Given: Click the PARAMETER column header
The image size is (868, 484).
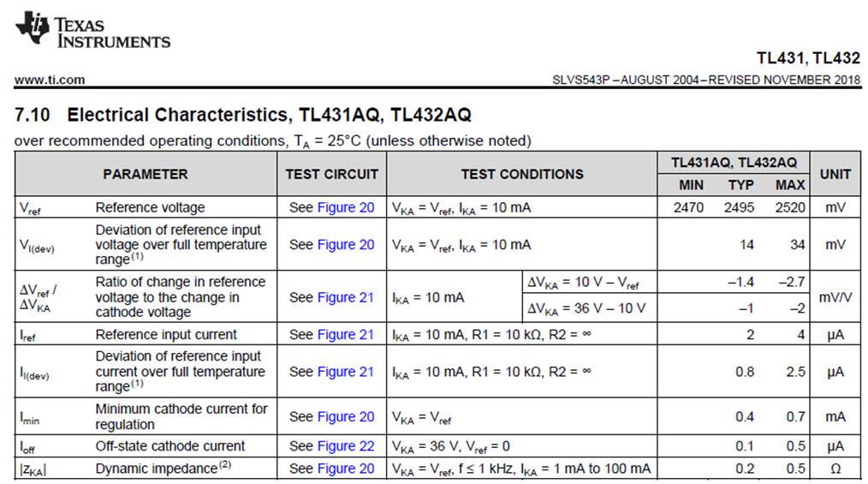Looking at the screenshot, I should click(145, 174).
